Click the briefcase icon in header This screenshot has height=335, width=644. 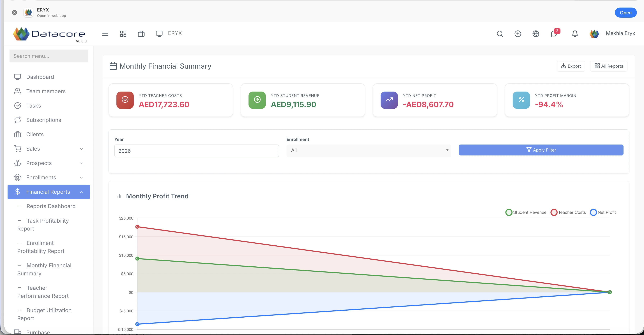point(141,34)
